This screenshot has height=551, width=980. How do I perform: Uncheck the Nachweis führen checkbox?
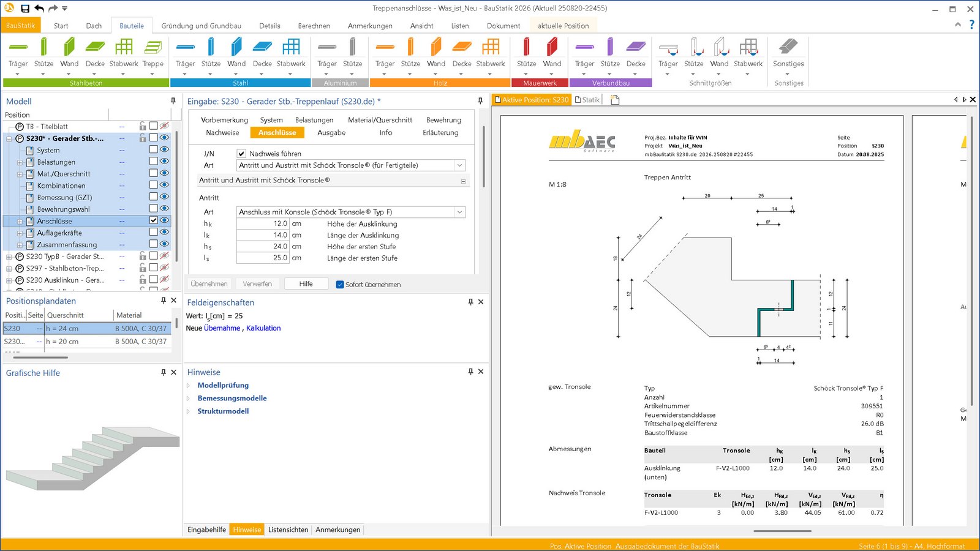click(x=241, y=154)
